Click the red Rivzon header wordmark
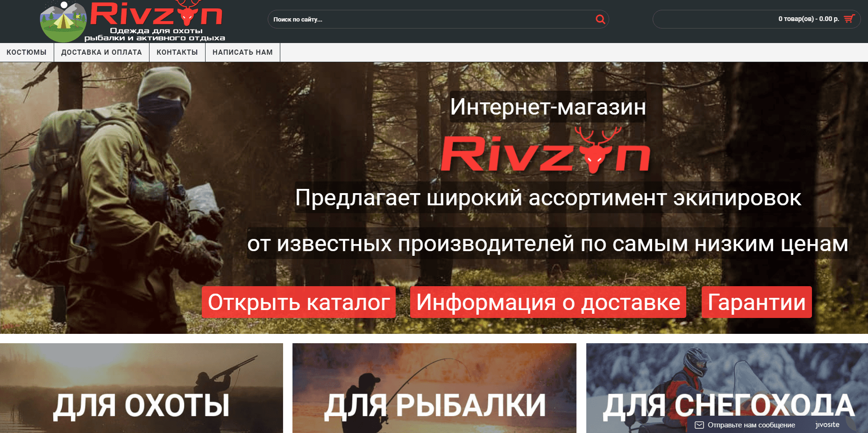 (156, 14)
